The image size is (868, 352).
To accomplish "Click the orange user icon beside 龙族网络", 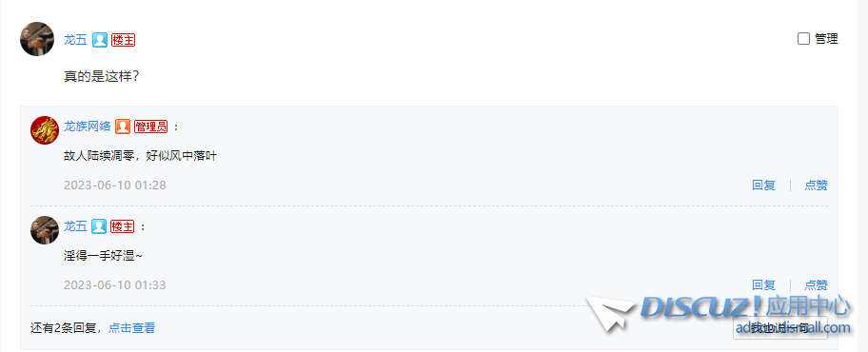I will click(123, 127).
